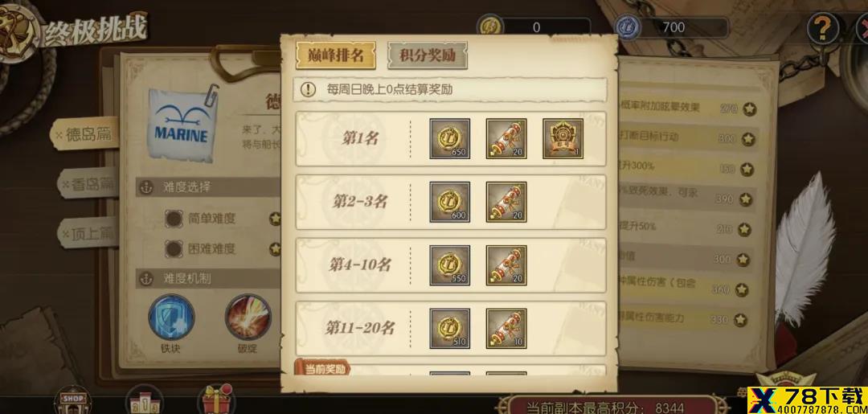Select the 简单难度 radio option
868x414 pixels.
(174, 219)
